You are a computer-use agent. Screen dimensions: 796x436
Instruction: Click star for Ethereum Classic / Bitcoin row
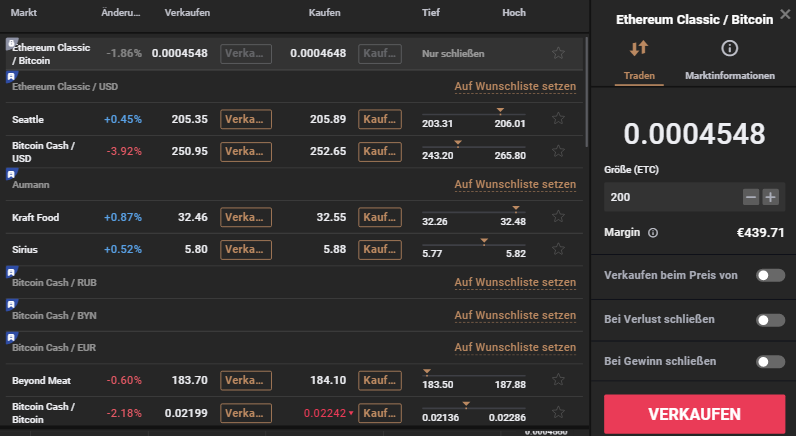558,54
